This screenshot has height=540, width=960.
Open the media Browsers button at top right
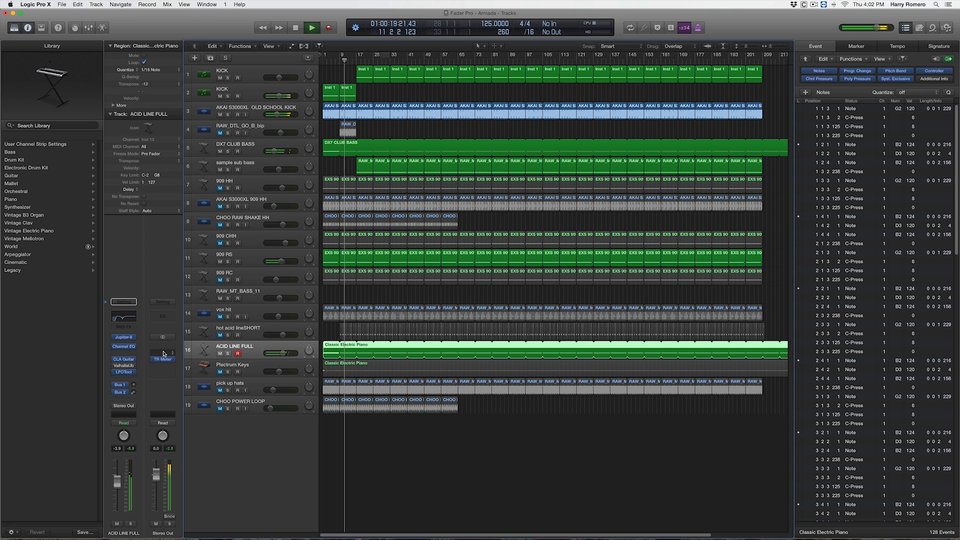[947, 28]
